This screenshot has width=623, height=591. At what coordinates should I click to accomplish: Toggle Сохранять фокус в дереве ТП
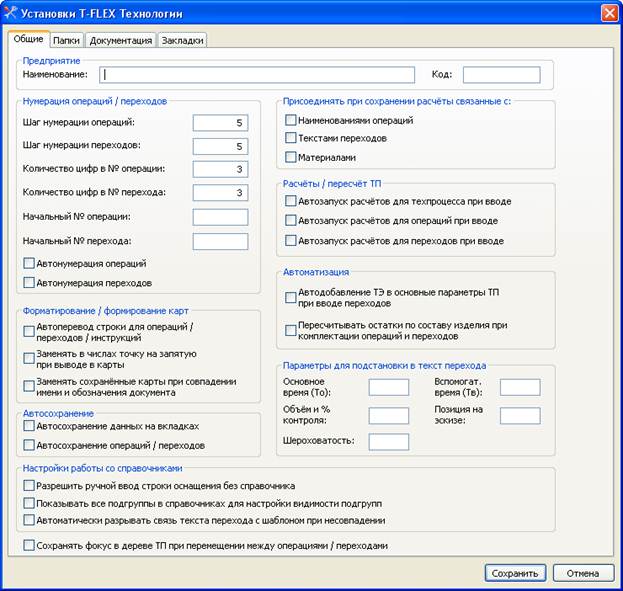coord(29,545)
